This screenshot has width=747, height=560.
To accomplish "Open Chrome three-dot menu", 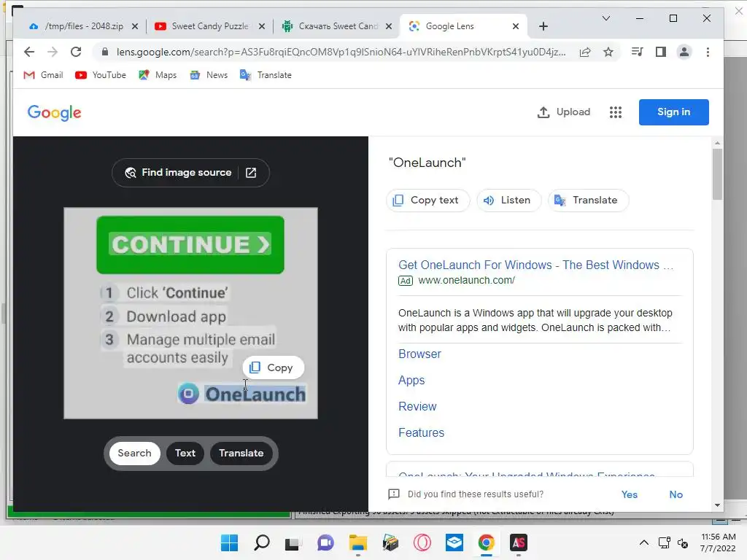I will [708, 52].
